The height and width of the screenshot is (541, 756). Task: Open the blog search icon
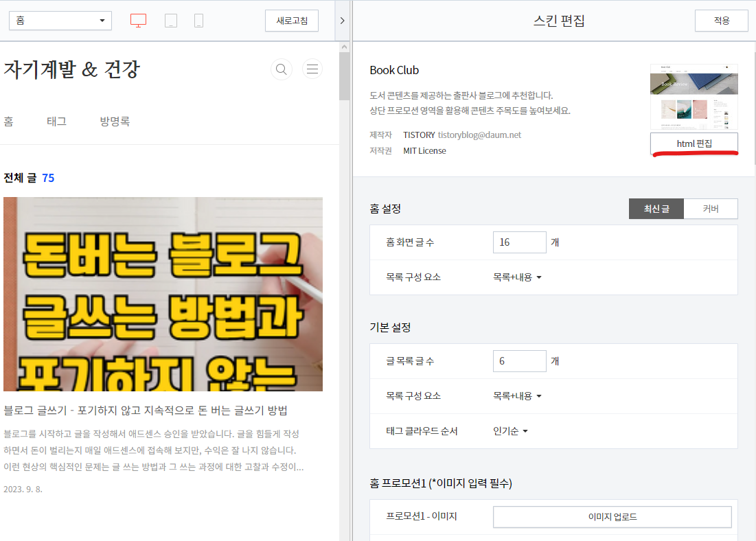(x=282, y=69)
